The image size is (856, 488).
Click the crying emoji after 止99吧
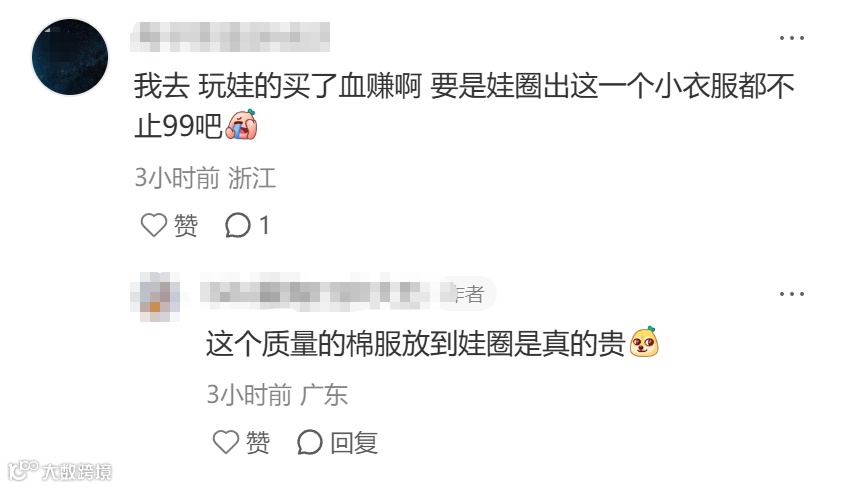(241, 124)
